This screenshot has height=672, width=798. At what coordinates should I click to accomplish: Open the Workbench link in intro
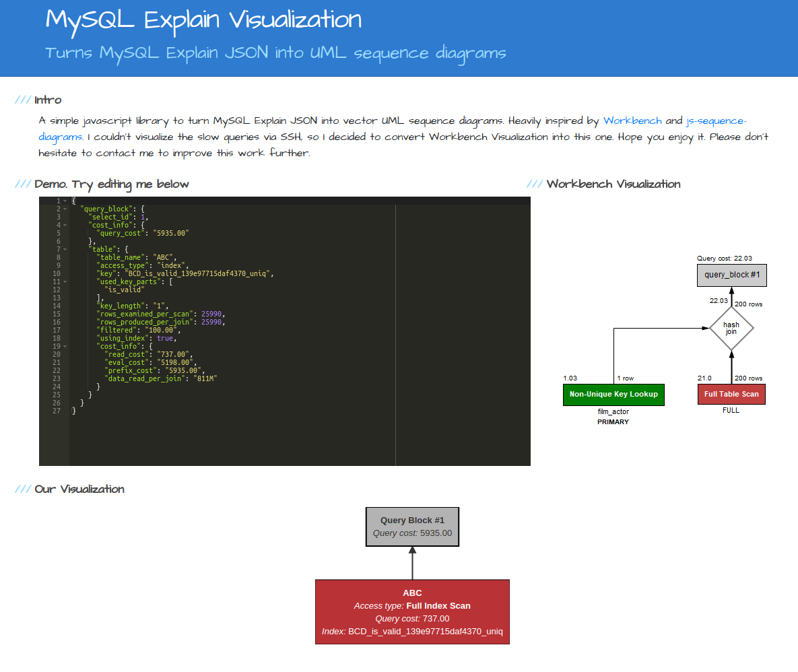632,121
